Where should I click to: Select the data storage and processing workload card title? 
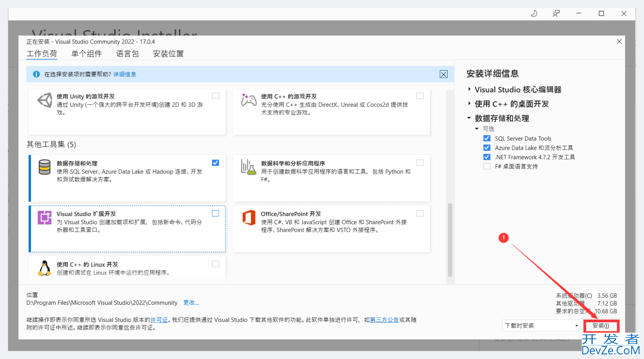coord(77,163)
